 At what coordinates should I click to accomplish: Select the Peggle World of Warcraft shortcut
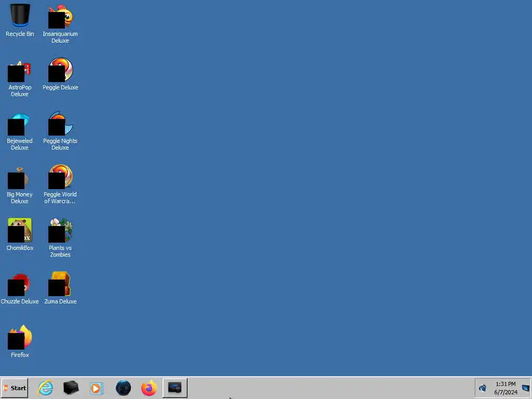60,184
